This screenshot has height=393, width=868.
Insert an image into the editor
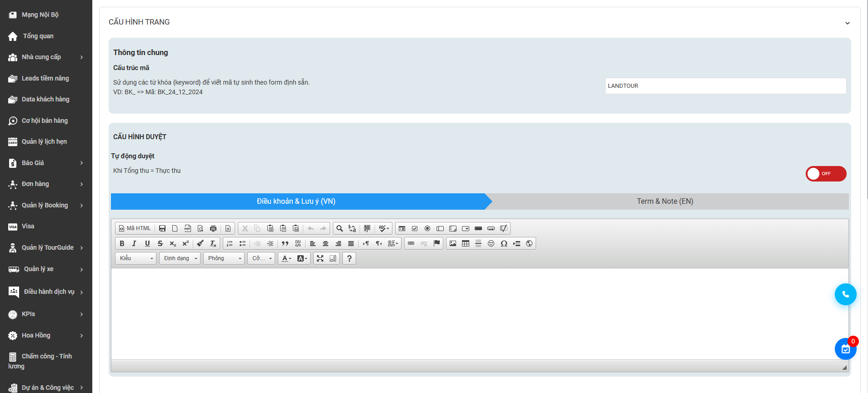[453, 243]
